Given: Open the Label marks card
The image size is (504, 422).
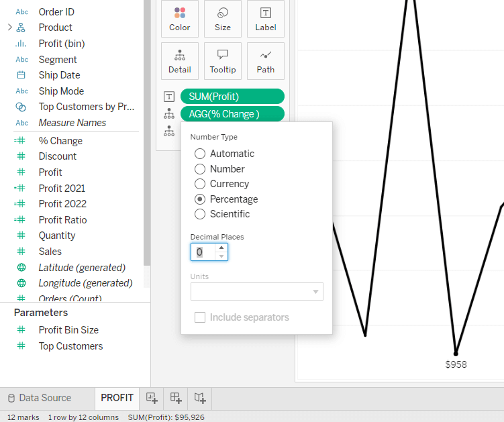Looking at the screenshot, I should (x=266, y=19).
